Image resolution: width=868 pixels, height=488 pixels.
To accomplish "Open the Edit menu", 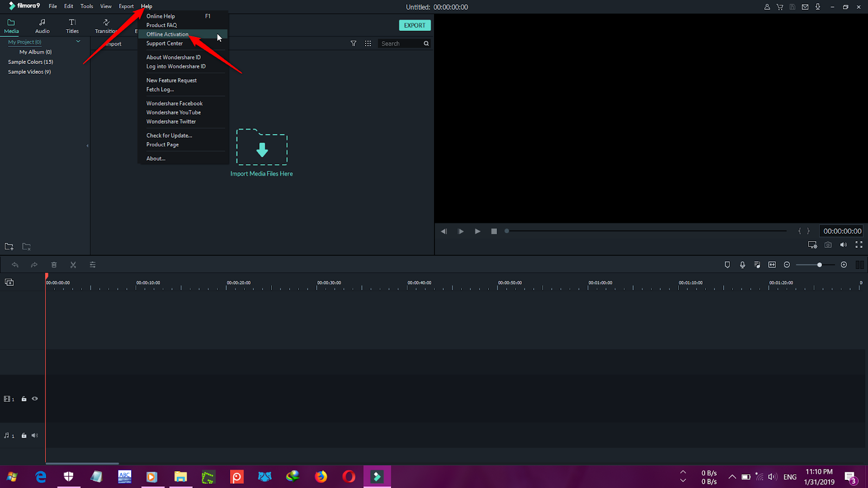I will (68, 7).
